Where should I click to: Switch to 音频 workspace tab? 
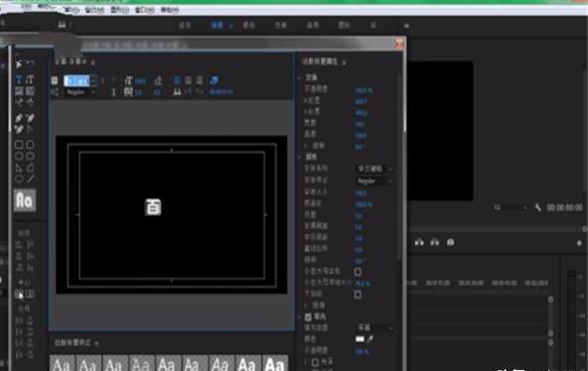312,26
